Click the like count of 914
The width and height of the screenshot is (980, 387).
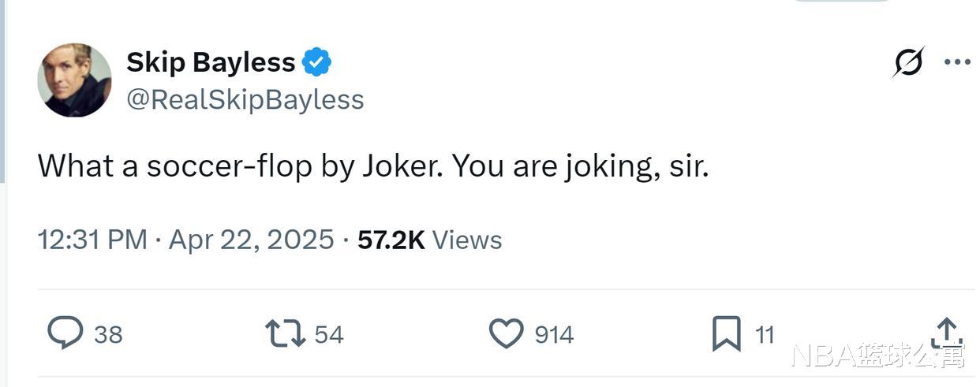(x=554, y=335)
